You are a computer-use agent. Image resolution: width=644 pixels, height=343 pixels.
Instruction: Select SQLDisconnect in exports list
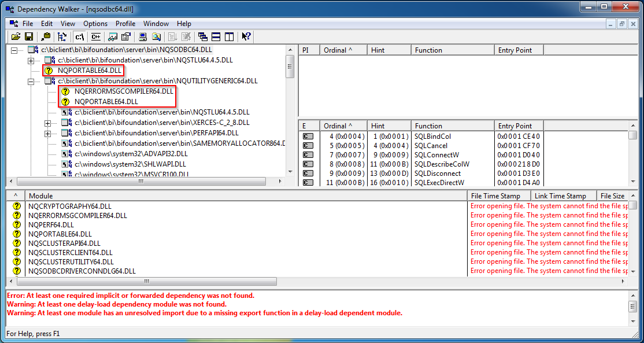tap(438, 174)
